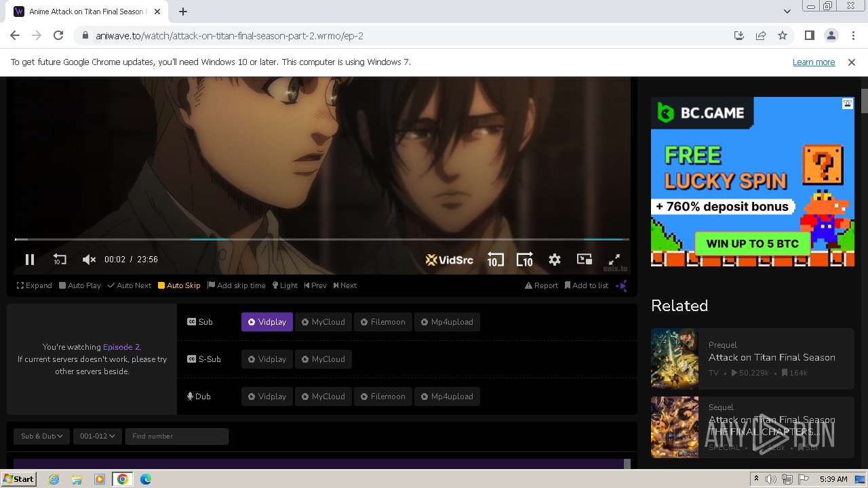868x488 pixels.
Task: Open video player settings gear
Action: click(x=555, y=260)
